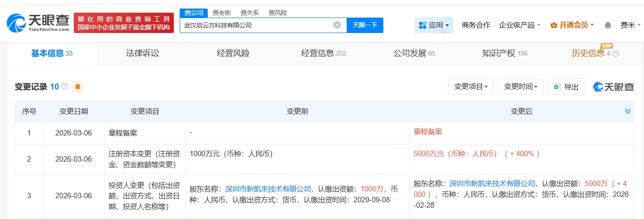644x219 pixels.
Task: Open the 企业级产品 dropdown menu
Action: tap(520, 25)
